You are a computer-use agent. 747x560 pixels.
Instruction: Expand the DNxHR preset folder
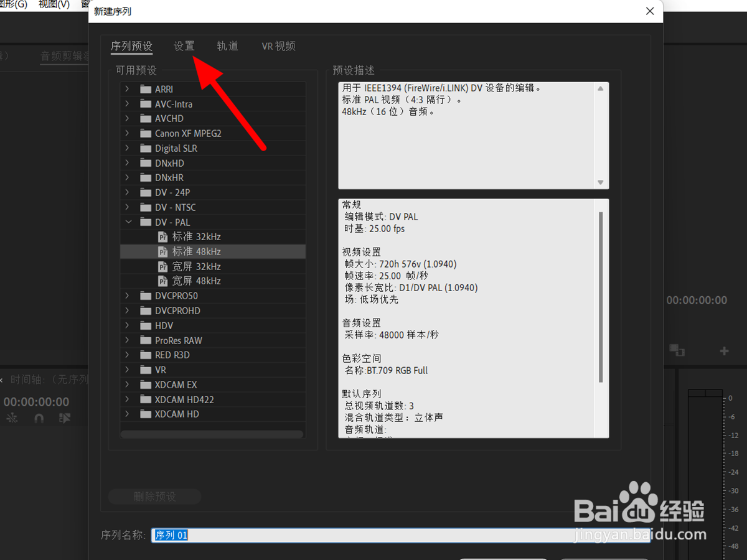coord(128,177)
